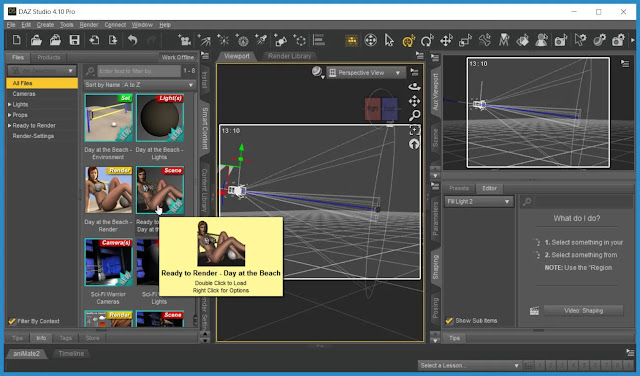The height and width of the screenshot is (376, 640).
Task: Open the File menu
Action: click(11, 25)
